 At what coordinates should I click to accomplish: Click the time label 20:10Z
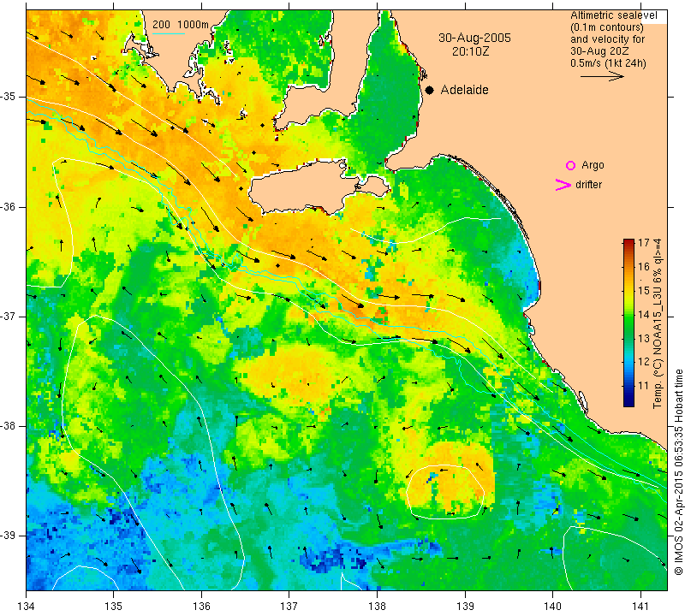pos(470,51)
